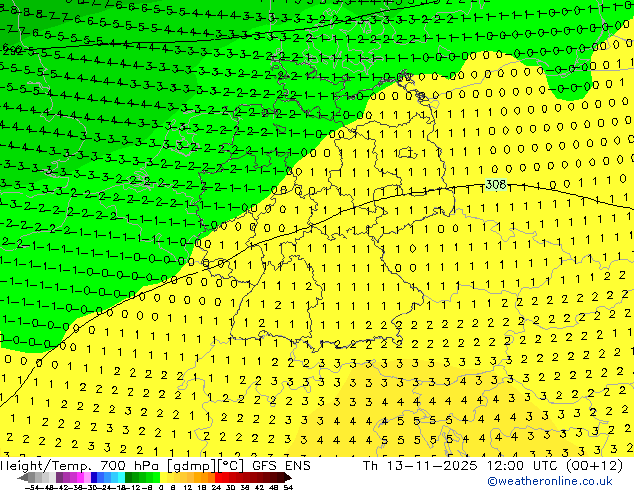Click the '[°C]' unit label
634x490 pixels.
pos(230,466)
